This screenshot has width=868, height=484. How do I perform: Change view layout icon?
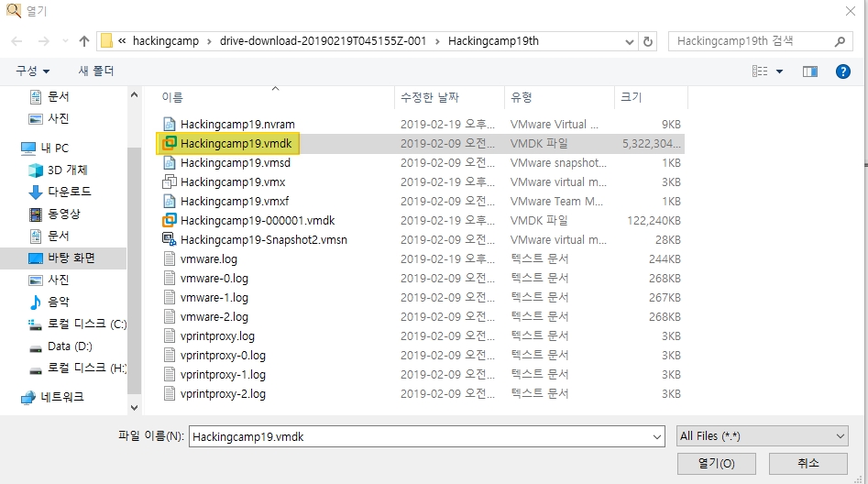(760, 71)
